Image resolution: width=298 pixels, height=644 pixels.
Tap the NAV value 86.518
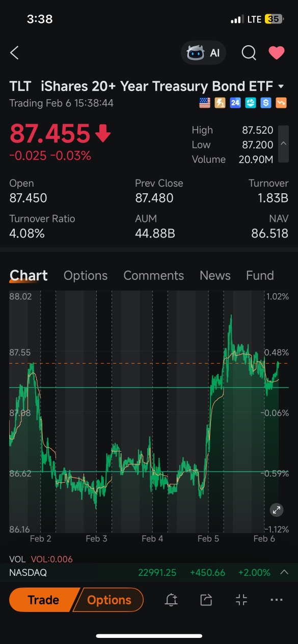pos(270,233)
